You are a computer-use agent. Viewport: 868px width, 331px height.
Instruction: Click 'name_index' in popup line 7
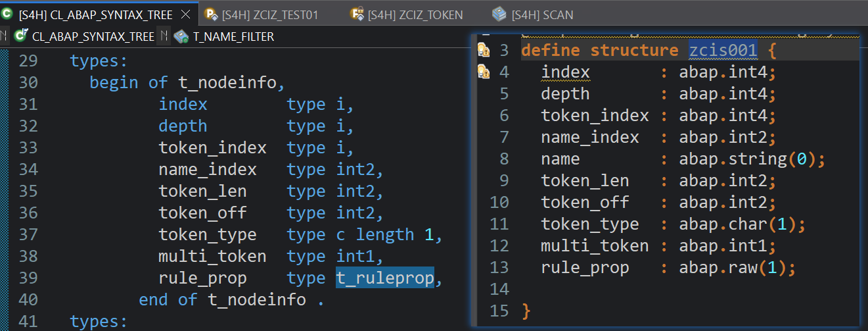[x=590, y=137]
